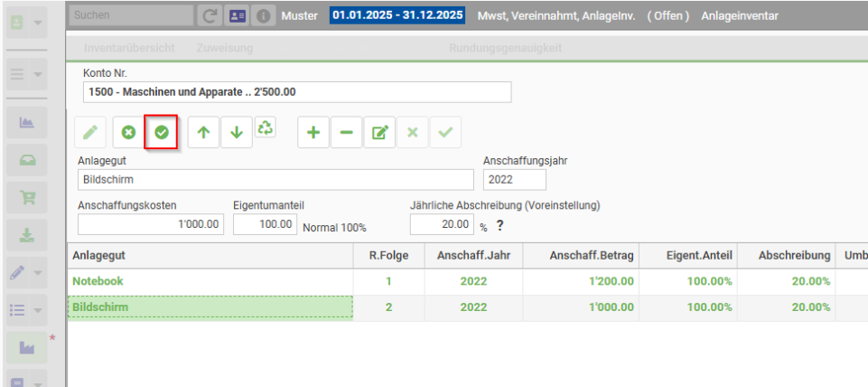
Task: Click the Mwst, Vereinnahmt, AnlageInv. label
Action: click(x=555, y=16)
